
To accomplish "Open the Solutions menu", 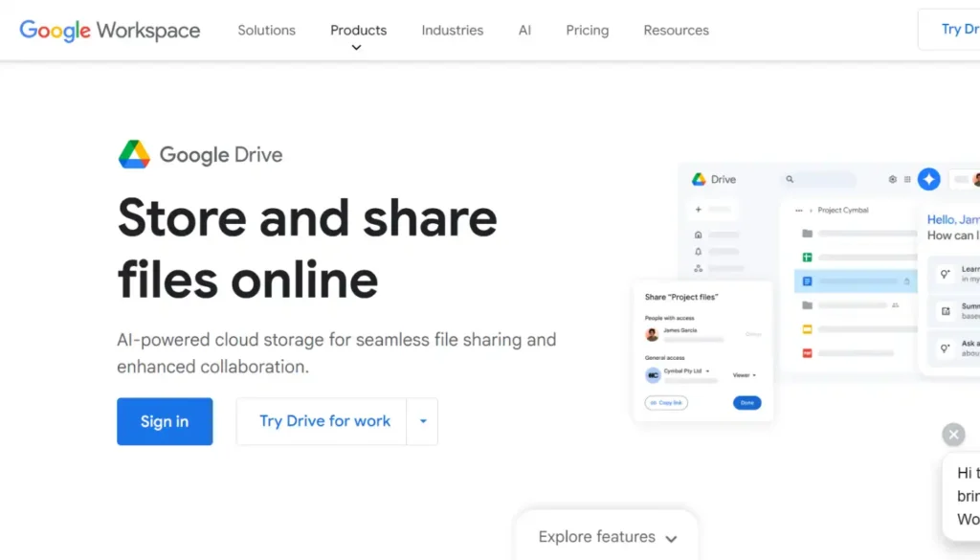I will coord(266,30).
